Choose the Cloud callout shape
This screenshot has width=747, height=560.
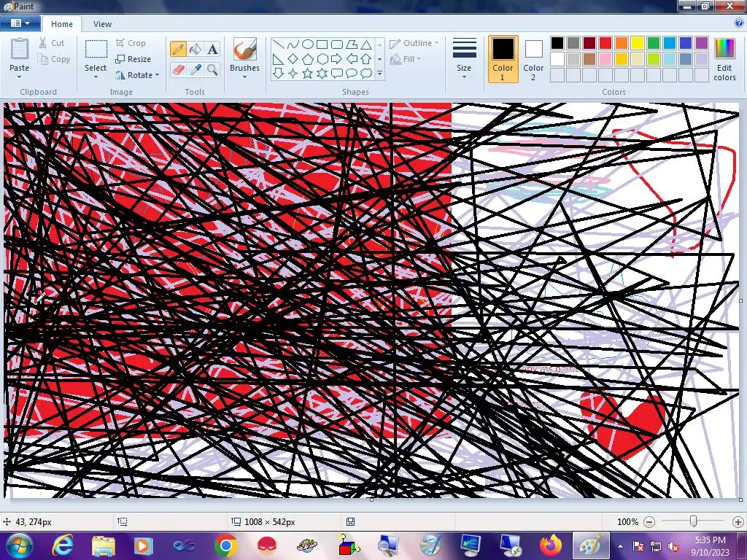(366, 74)
